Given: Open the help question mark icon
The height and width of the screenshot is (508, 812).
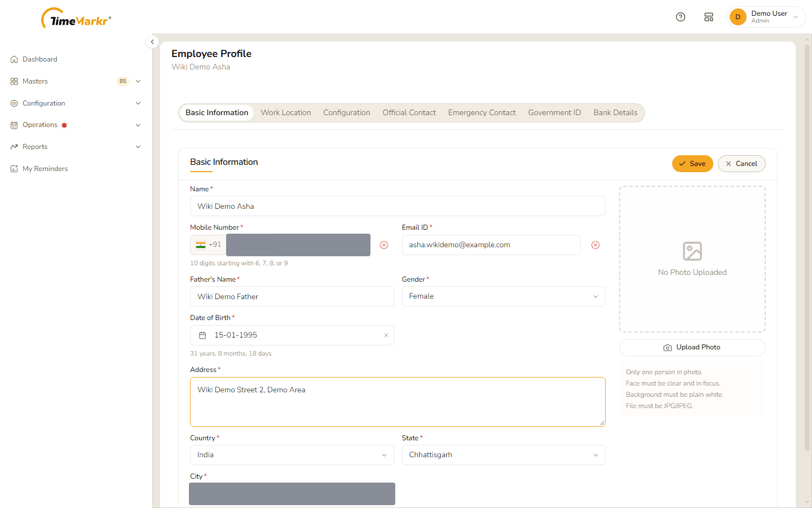Looking at the screenshot, I should pos(681,17).
